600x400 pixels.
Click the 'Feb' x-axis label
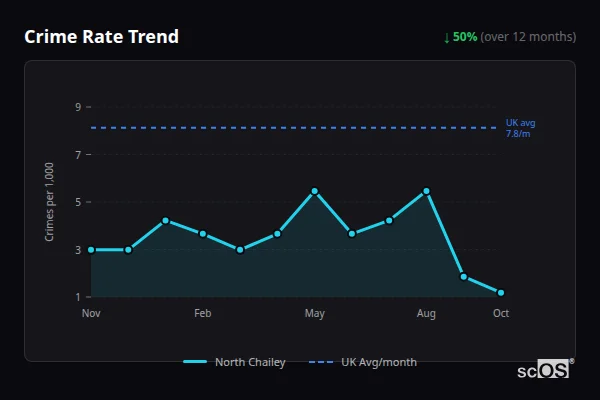tap(203, 313)
